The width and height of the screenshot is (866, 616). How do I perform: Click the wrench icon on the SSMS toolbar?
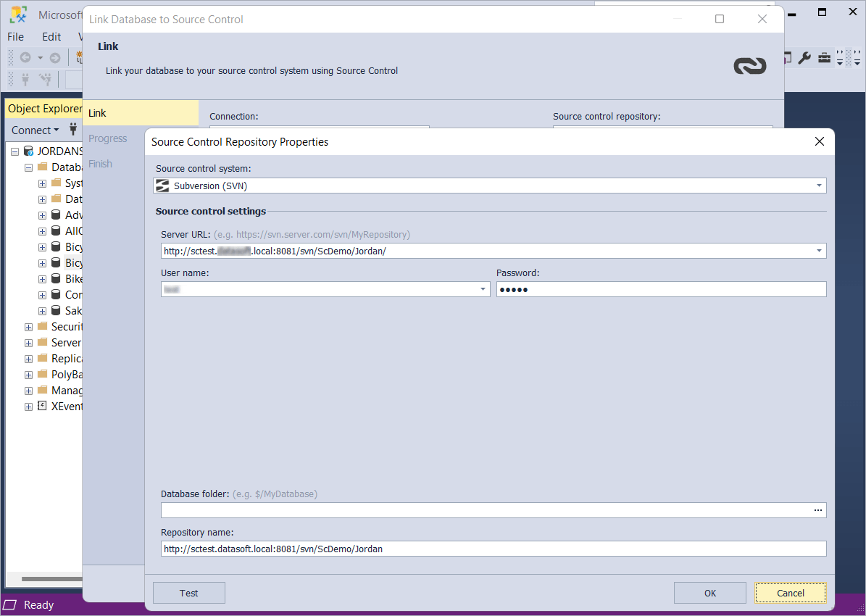click(805, 57)
